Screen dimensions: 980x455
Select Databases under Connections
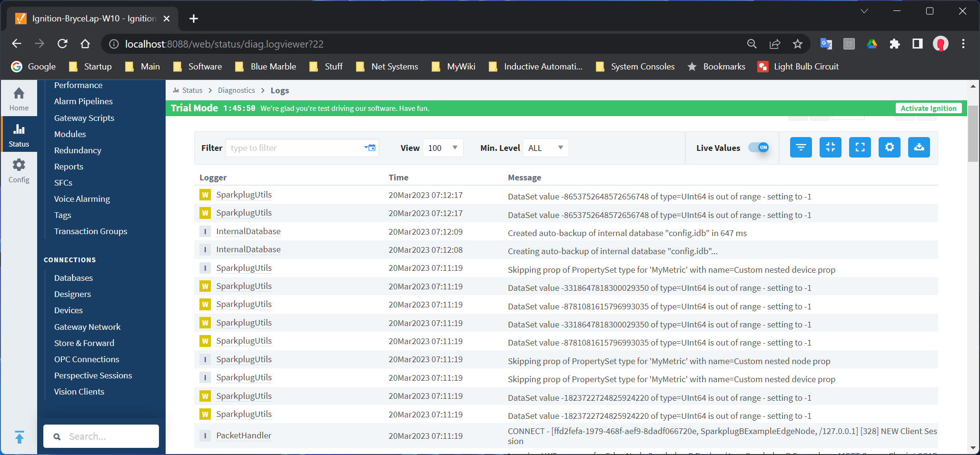pyautogui.click(x=73, y=278)
